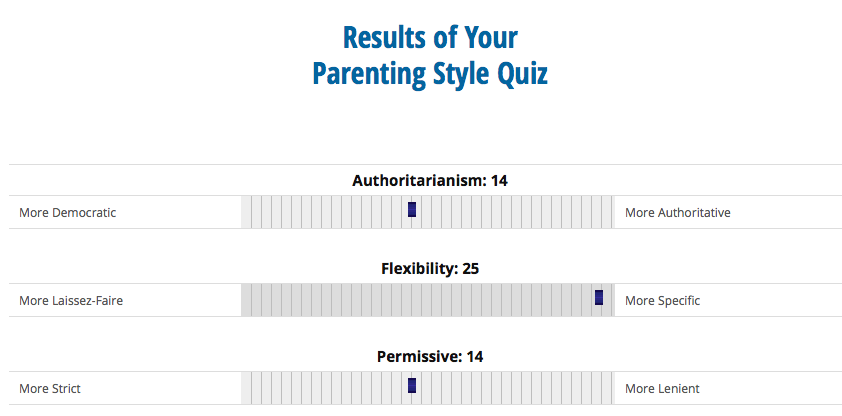Click the 'Authoritarianism: 14' score heading
Viewport: 842px width, 416px height.
coord(430,181)
